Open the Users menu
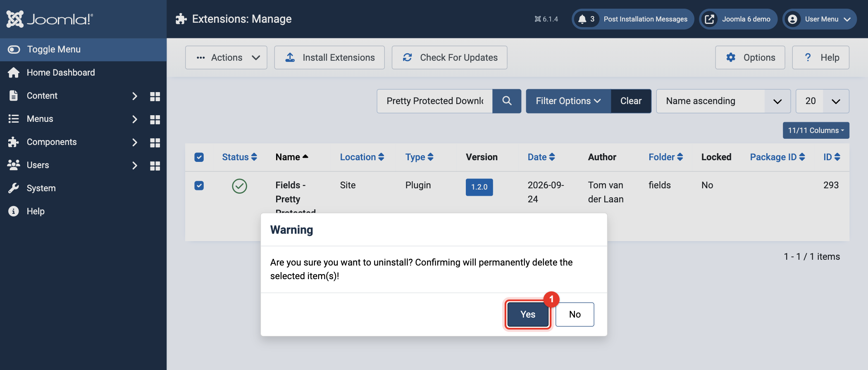Screen dimensions: 868x370 click(38, 165)
